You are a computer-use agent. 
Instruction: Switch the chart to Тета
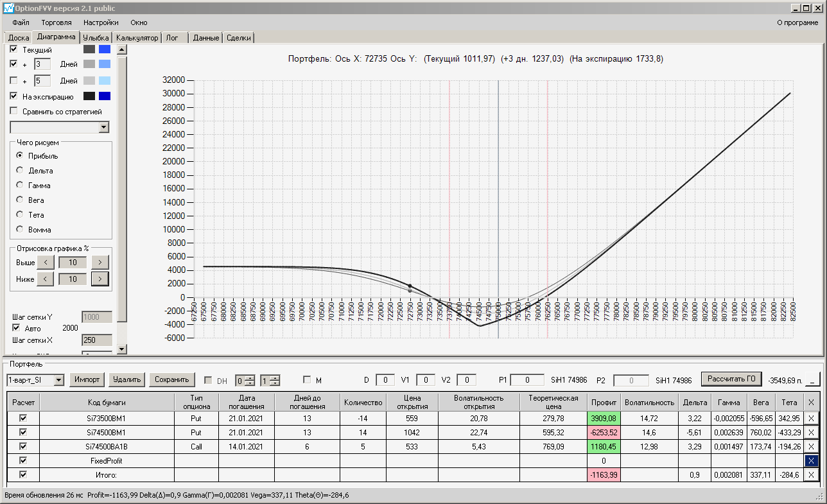(x=20, y=215)
